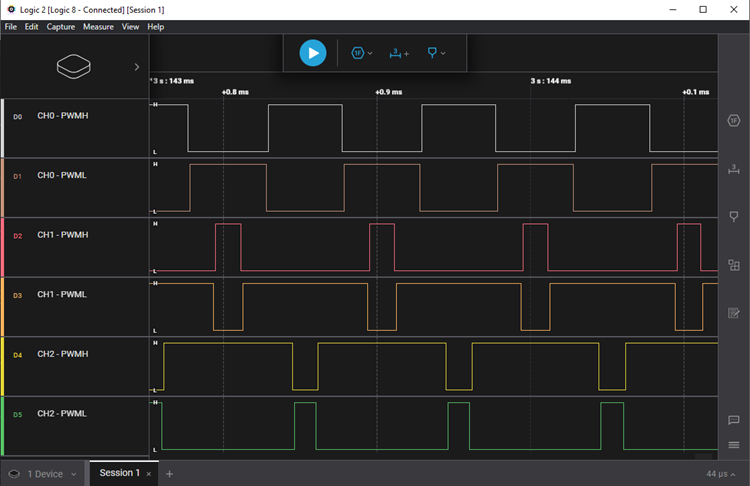The height and width of the screenshot is (486, 750).
Task: Click the Logic device icon at top left
Action: click(x=74, y=67)
